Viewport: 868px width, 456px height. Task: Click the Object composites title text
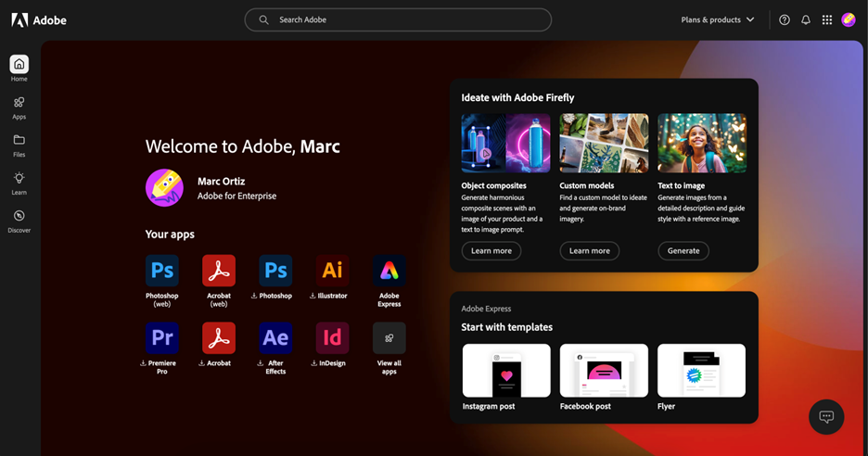[x=493, y=186]
